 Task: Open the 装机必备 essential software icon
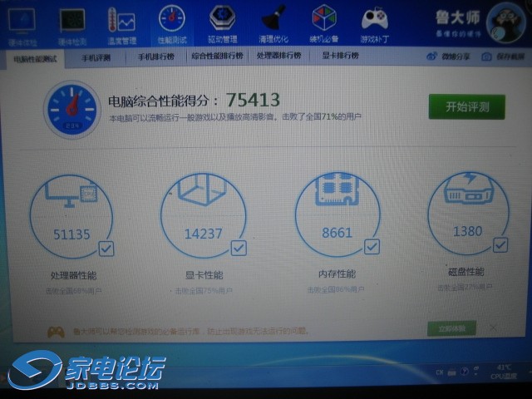(323, 21)
